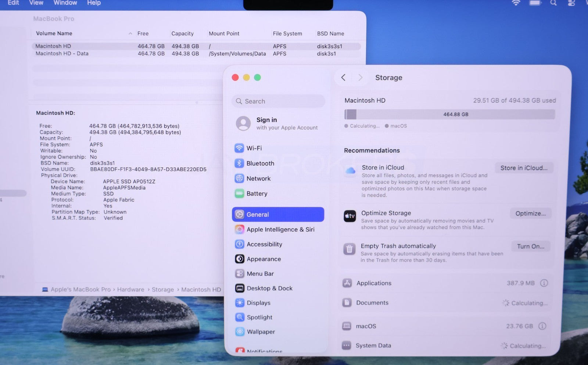Open Battery settings
The width and height of the screenshot is (588, 365).
[257, 193]
